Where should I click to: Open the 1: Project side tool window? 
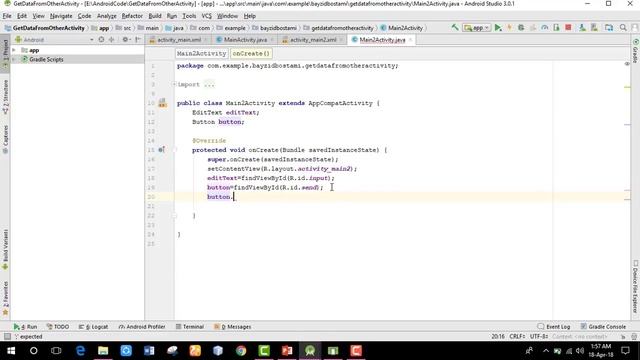5,53
